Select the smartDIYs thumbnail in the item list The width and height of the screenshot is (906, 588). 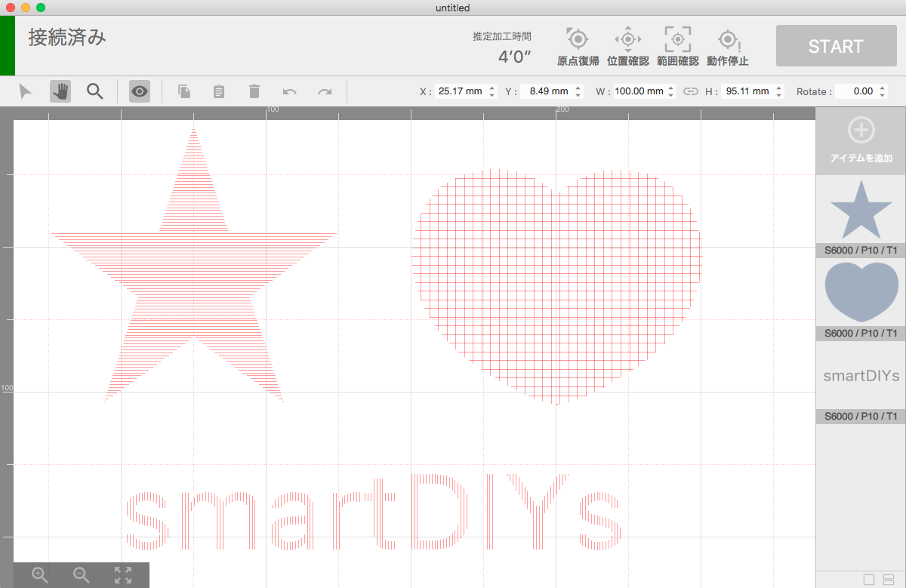(x=861, y=375)
